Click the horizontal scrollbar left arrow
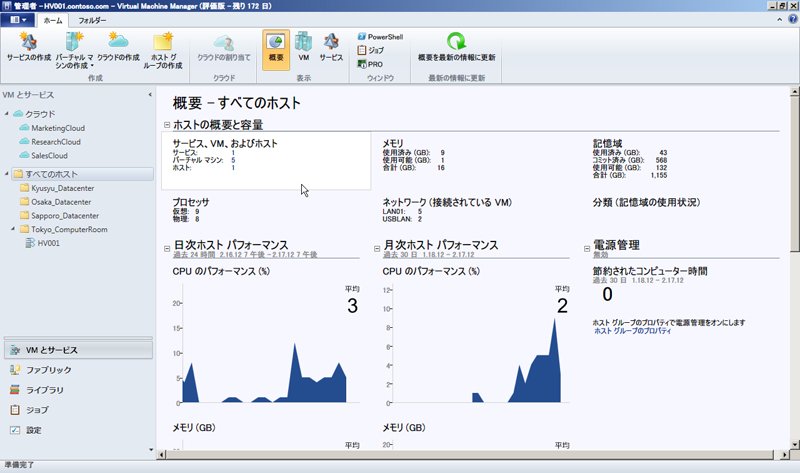 pyautogui.click(x=162, y=455)
